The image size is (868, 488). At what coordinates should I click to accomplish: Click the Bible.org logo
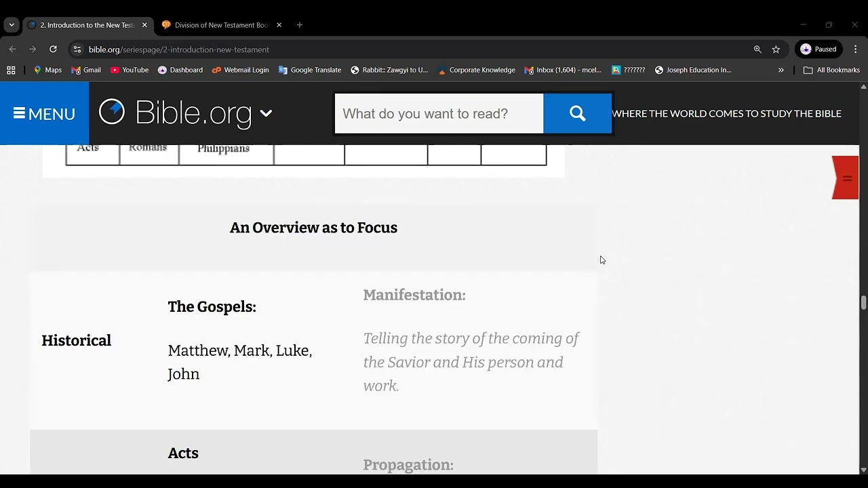pyautogui.click(x=175, y=113)
